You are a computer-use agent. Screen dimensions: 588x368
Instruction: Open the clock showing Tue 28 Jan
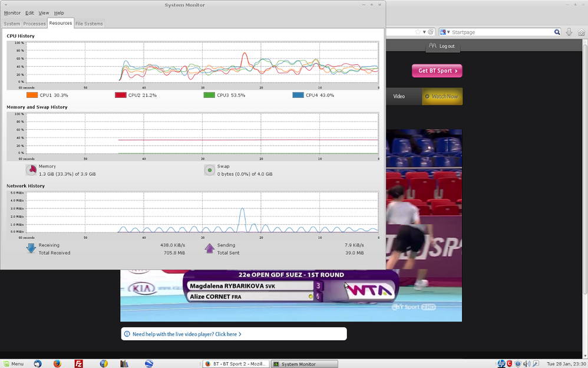pos(566,364)
